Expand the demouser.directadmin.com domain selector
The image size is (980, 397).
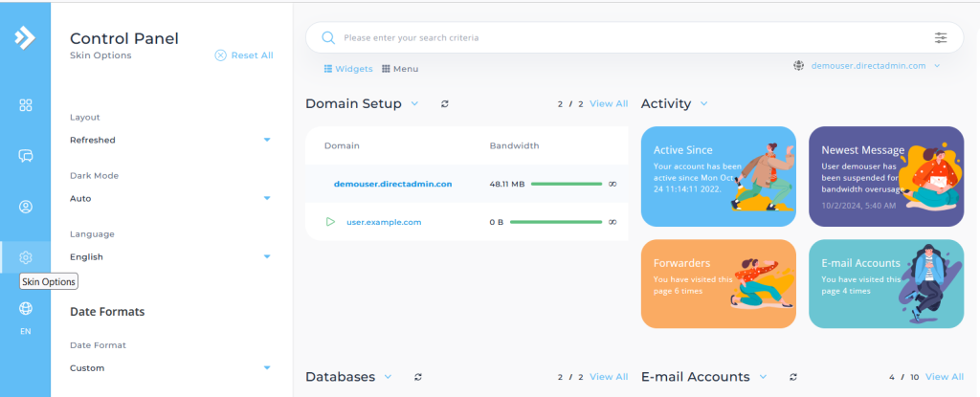(x=867, y=66)
